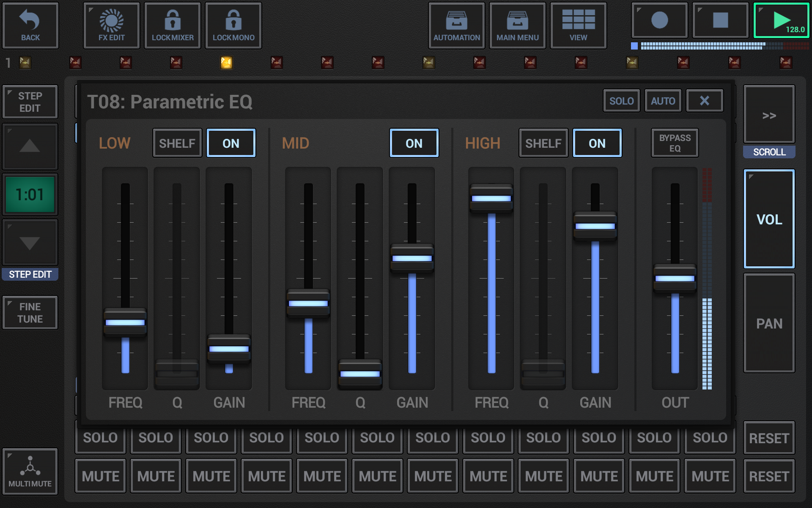Click the OUT level fader handle
The width and height of the screenshot is (812, 508).
675,279
